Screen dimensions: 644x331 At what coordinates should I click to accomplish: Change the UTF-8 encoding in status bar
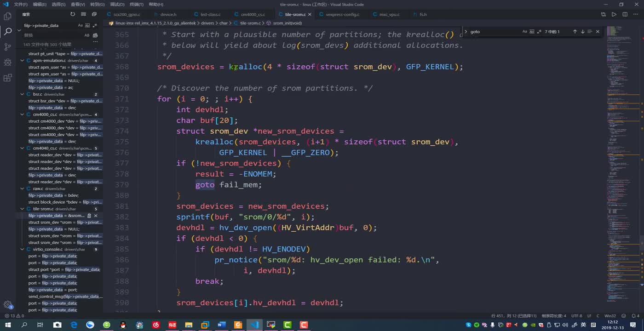[x=576, y=316]
